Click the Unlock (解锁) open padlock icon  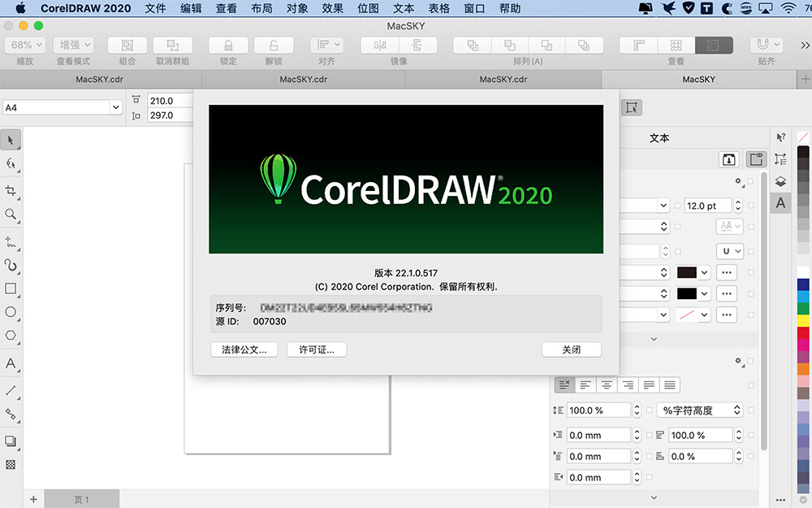[x=274, y=45]
